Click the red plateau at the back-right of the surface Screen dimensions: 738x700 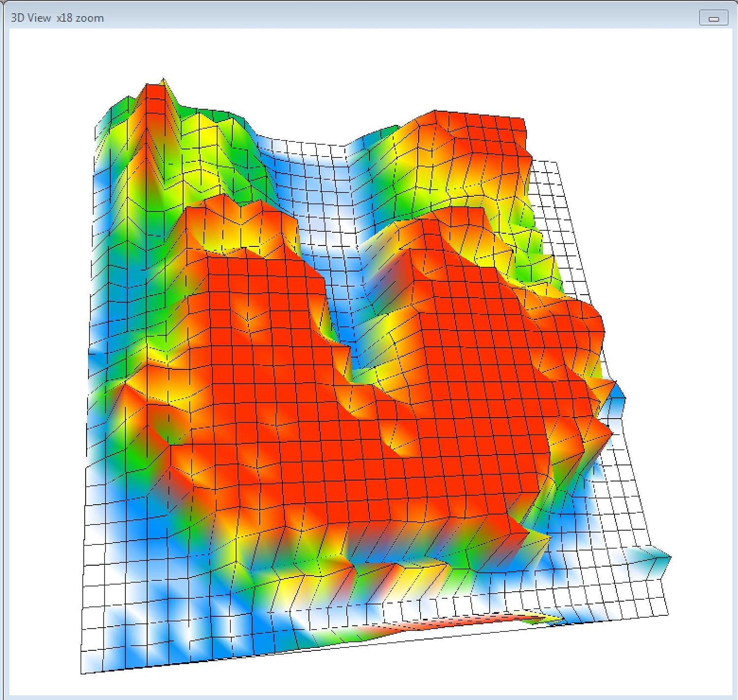point(482,133)
